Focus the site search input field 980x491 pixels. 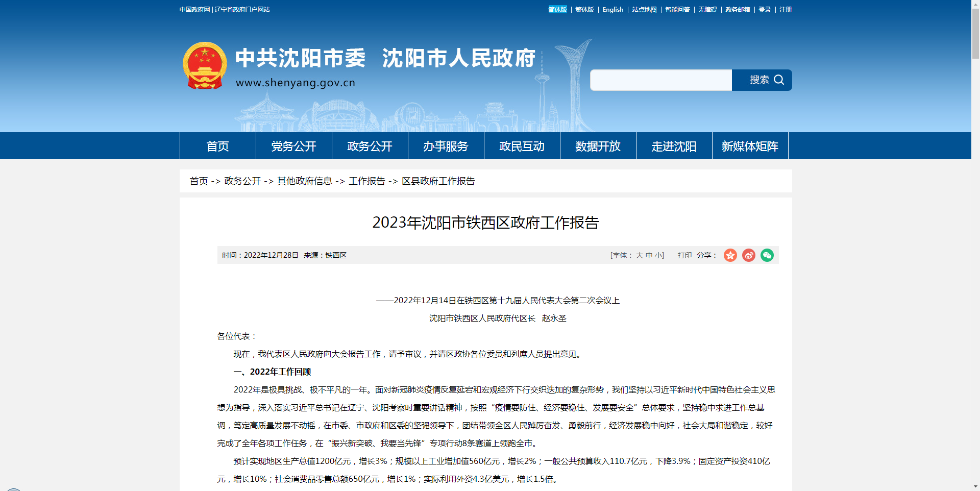tap(661, 80)
